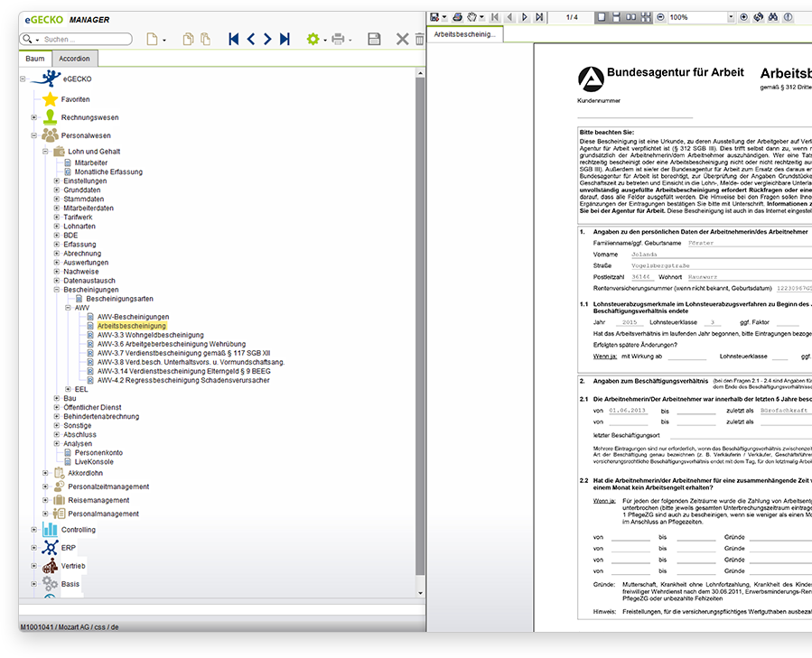
Task: Expand the Stammdaten node
Action: (56, 199)
